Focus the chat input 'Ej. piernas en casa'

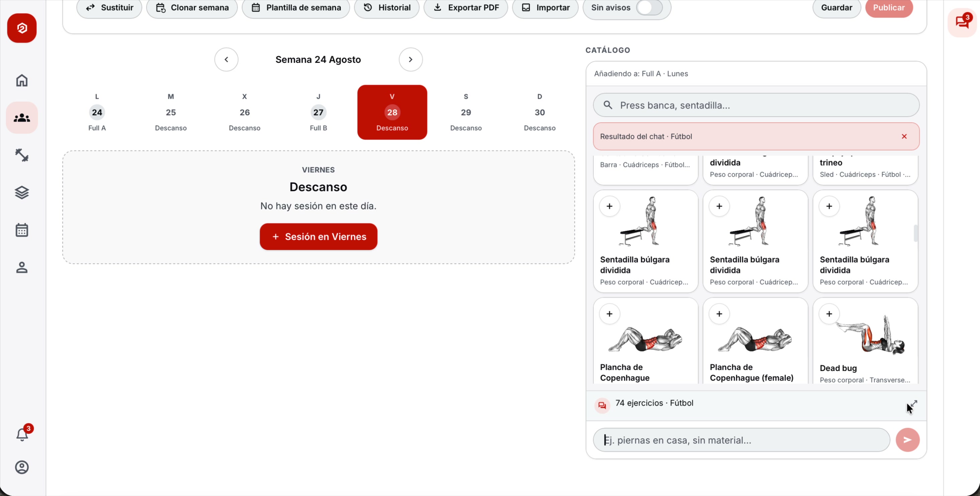741,440
